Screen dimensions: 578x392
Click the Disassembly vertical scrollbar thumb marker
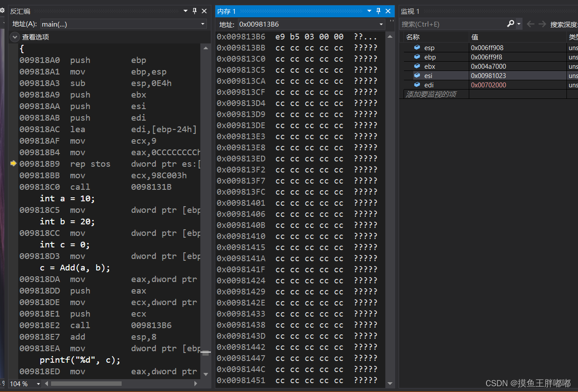point(205,353)
